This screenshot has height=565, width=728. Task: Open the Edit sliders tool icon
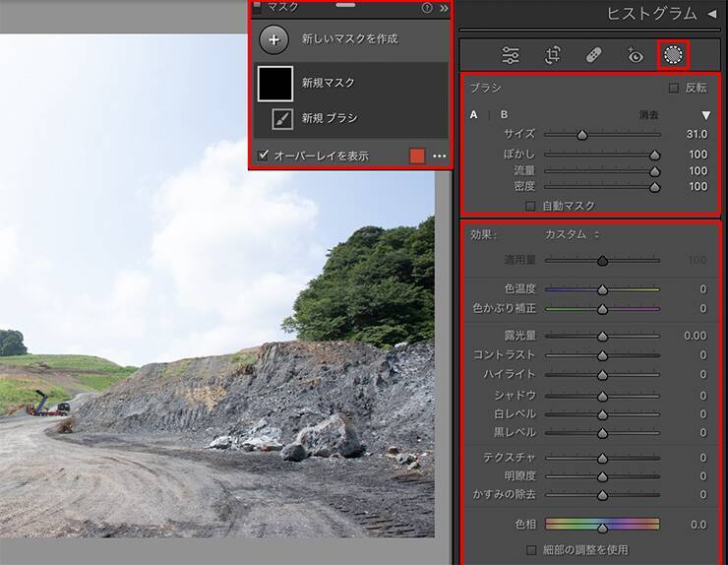click(x=511, y=55)
